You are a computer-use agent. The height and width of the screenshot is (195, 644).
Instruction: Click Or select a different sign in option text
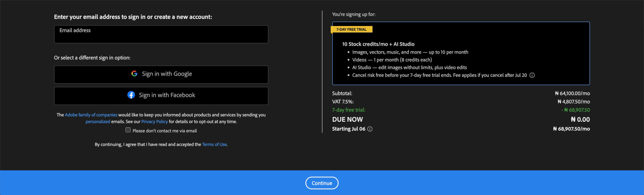coord(92,58)
